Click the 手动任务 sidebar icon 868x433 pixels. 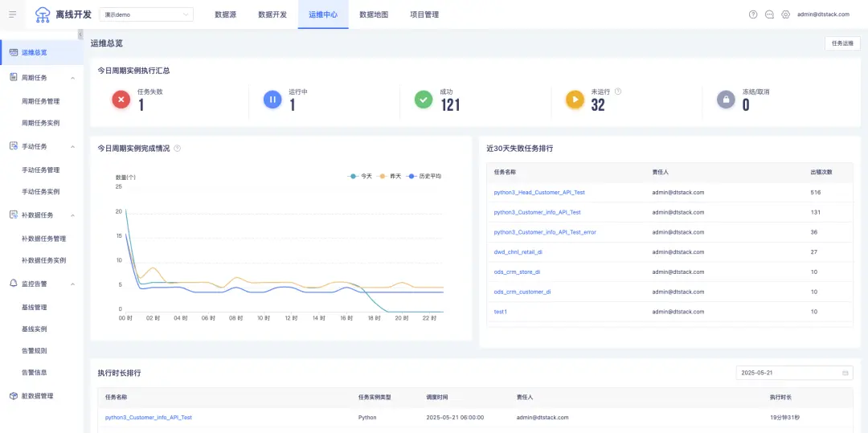point(14,146)
